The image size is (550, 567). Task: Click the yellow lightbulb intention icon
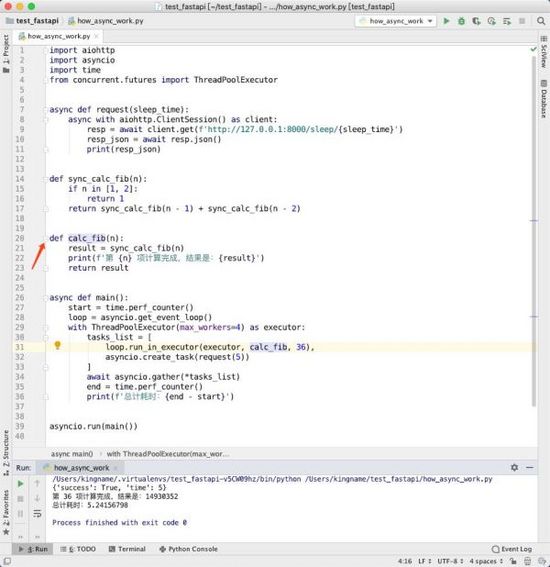pyautogui.click(x=57, y=345)
